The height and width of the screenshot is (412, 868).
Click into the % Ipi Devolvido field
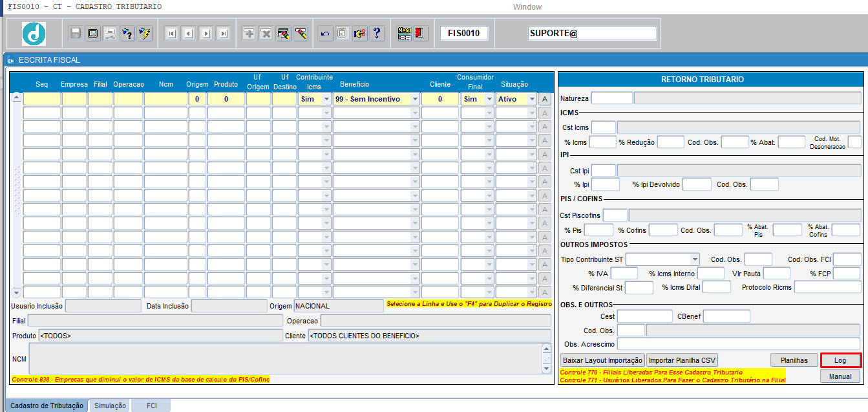coord(697,184)
